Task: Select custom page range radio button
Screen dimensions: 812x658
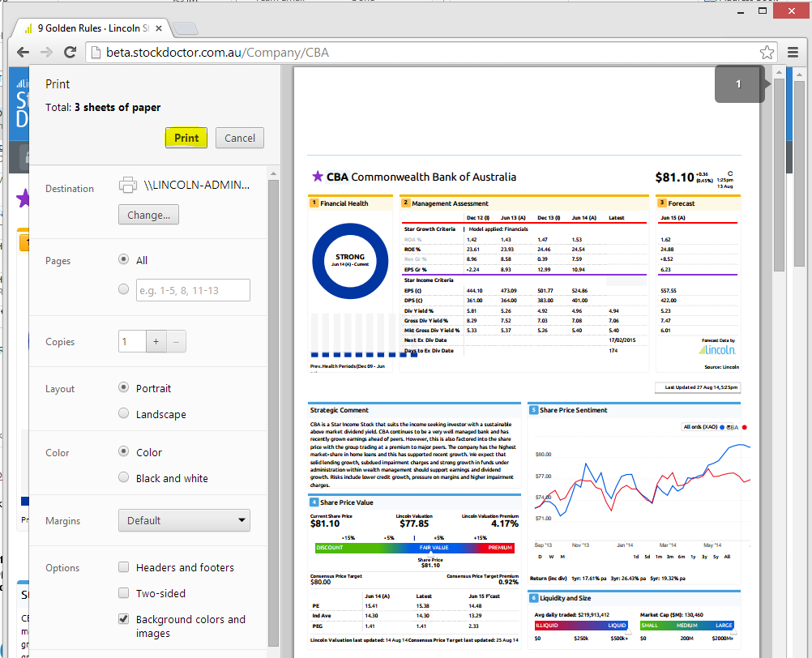Action: click(x=123, y=288)
